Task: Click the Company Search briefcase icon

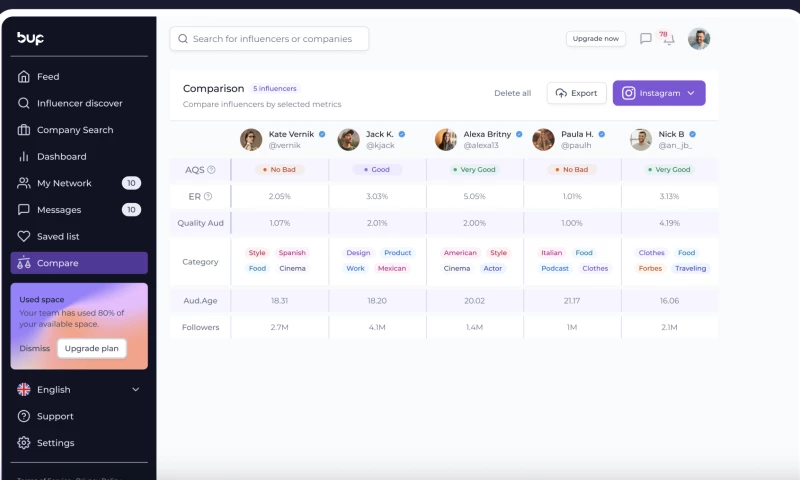Action: tap(23, 130)
